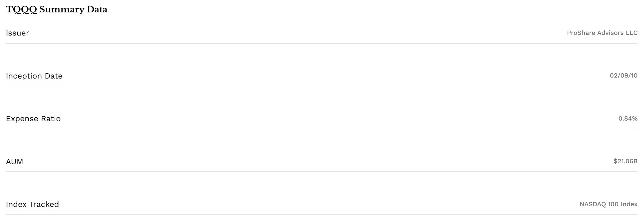Click the divider beneath Expense Ratio row

(x=322, y=129)
